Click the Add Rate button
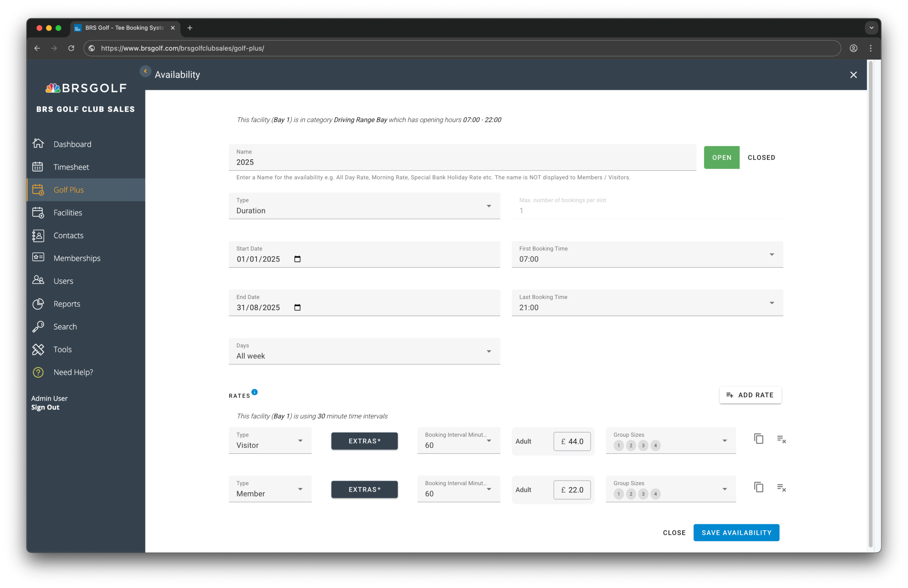Screen dimensions: 908x588 pos(750,395)
